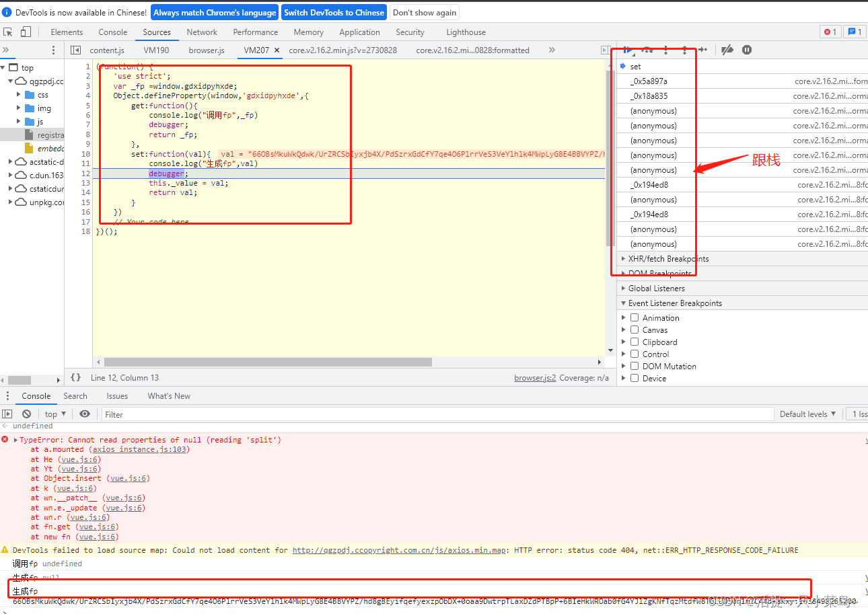Viewport: 868px width, 614px height.
Task: Click Switch DevTools to Chinese button
Action: click(334, 13)
